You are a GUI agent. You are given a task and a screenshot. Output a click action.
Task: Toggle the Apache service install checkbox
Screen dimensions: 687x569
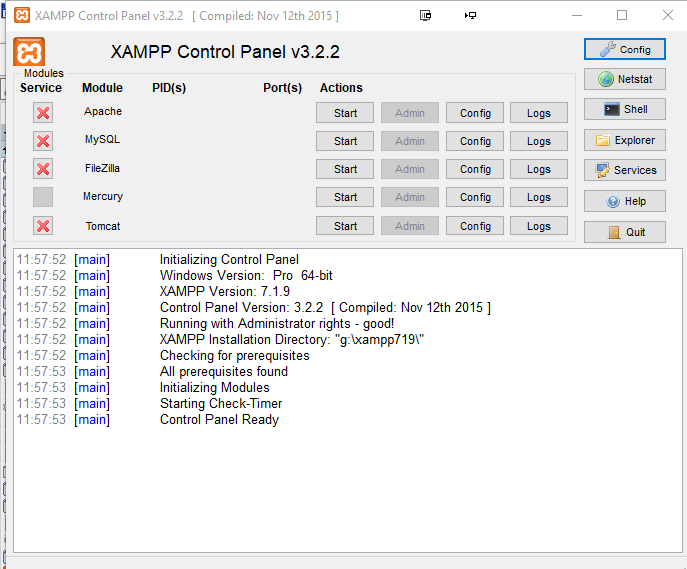[43, 113]
